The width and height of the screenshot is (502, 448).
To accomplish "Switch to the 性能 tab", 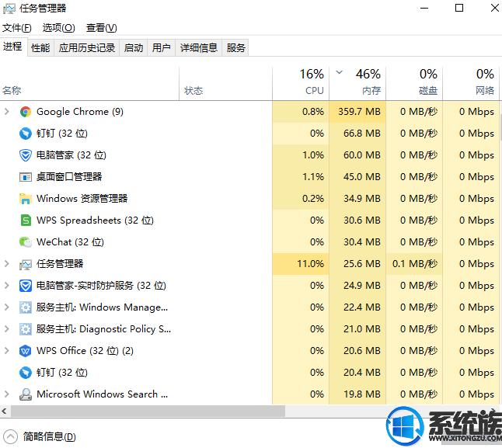I will (x=40, y=48).
